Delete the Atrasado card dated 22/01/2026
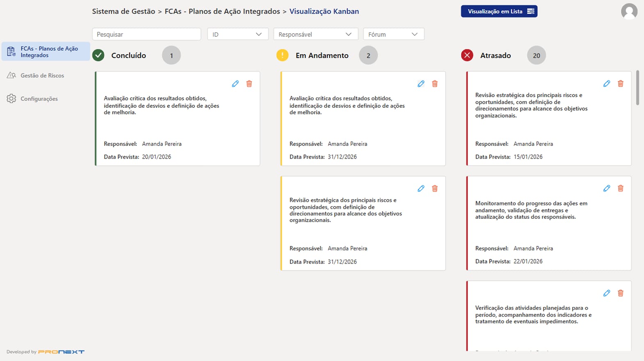The image size is (644, 361). [621, 188]
